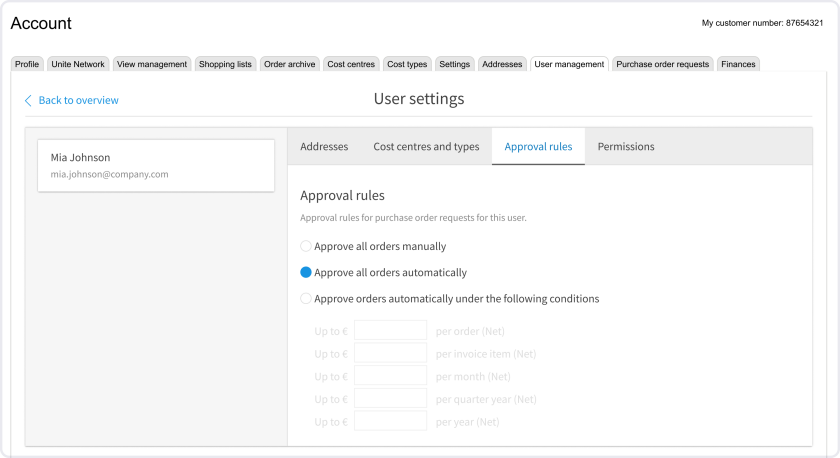Select Approve all orders manually option
The width and height of the screenshot is (840, 458).
[306, 246]
